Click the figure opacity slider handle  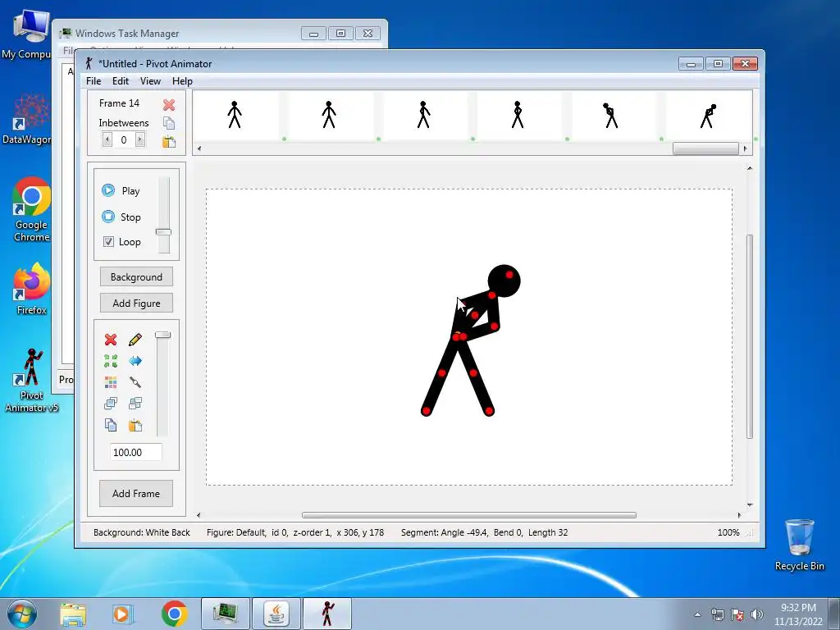tap(163, 335)
